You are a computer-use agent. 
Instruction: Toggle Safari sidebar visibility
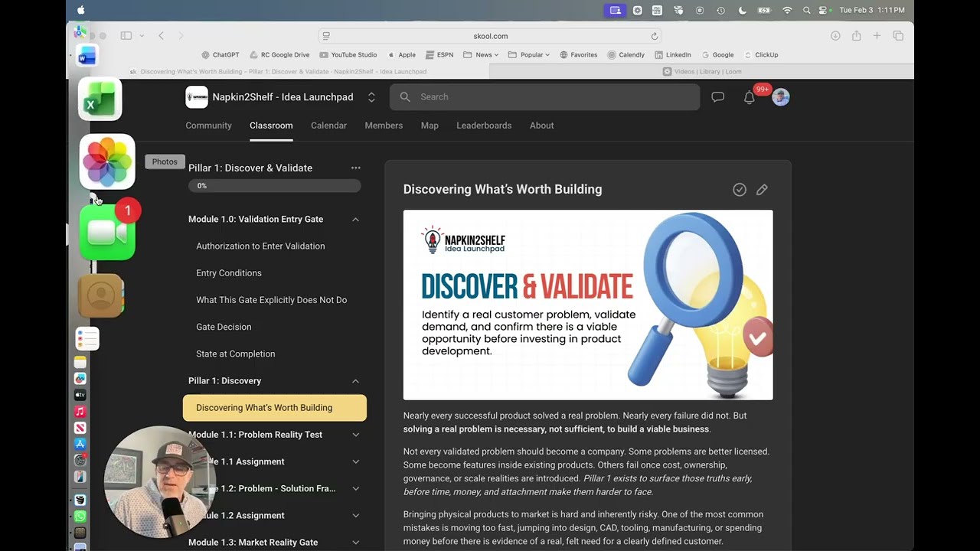(126, 36)
